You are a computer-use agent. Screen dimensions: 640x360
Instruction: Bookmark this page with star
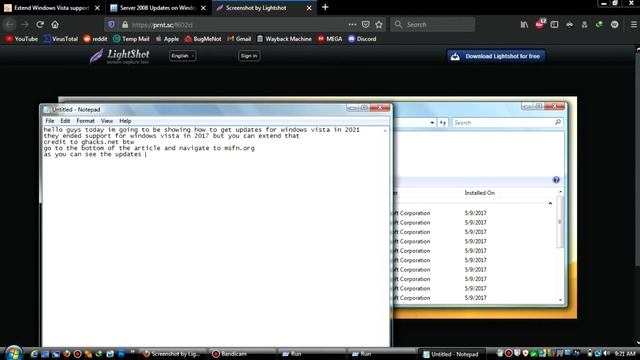tap(379, 24)
